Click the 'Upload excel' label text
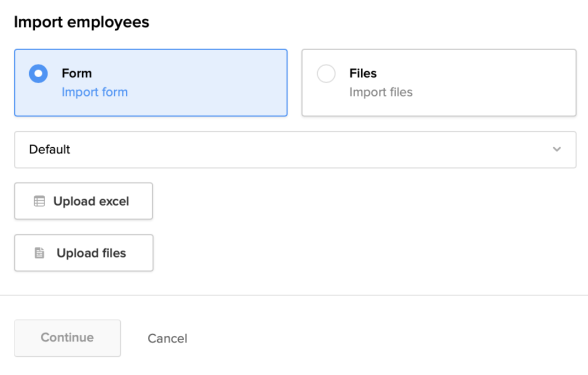Image resolution: width=588 pixels, height=375 pixels. click(91, 201)
